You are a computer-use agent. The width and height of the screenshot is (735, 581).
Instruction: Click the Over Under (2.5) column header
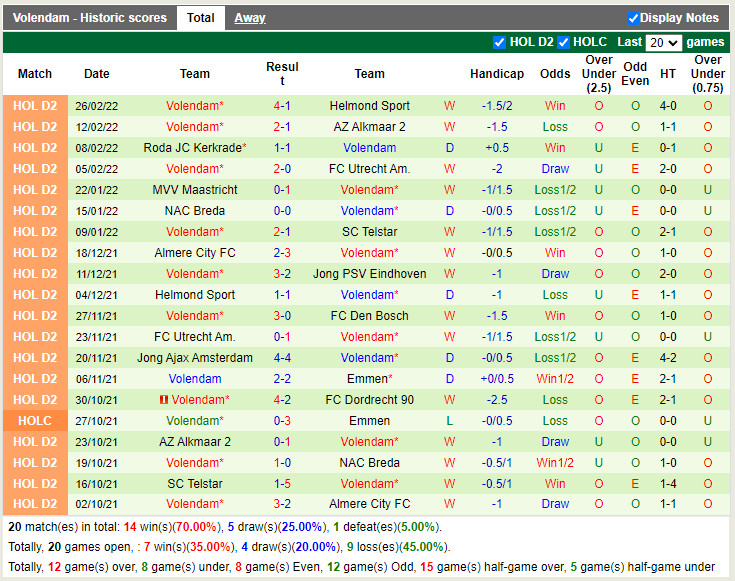point(599,74)
